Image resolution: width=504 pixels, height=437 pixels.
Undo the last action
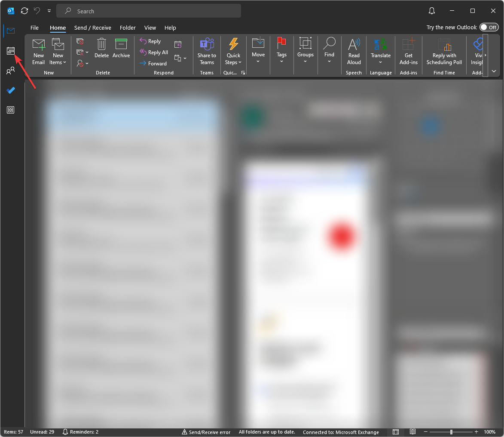coord(37,11)
